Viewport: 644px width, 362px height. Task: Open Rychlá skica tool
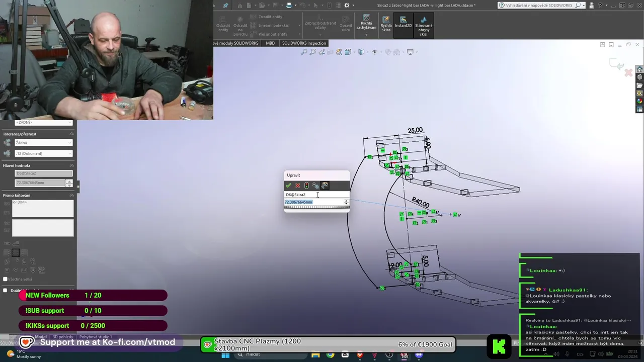[386, 24]
